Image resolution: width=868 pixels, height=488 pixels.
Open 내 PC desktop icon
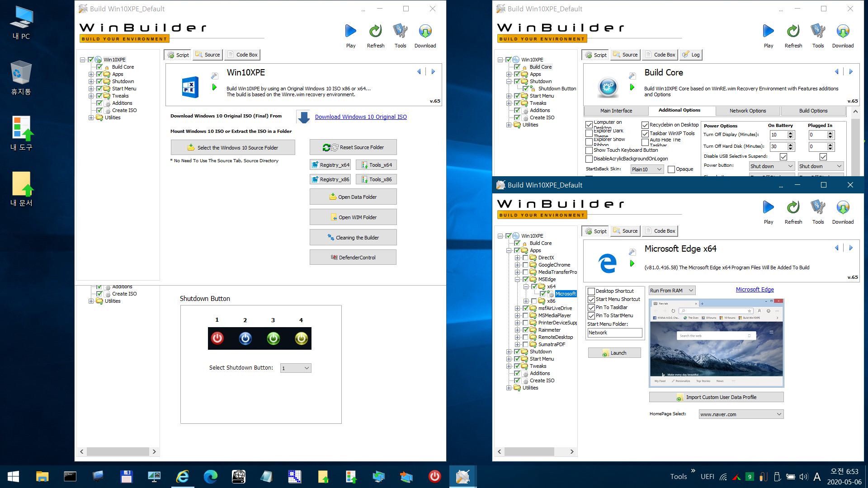coord(21,23)
